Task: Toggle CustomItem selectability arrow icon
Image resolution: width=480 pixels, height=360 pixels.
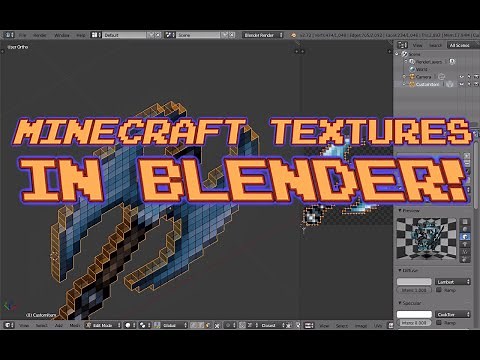Action: pos(469,84)
